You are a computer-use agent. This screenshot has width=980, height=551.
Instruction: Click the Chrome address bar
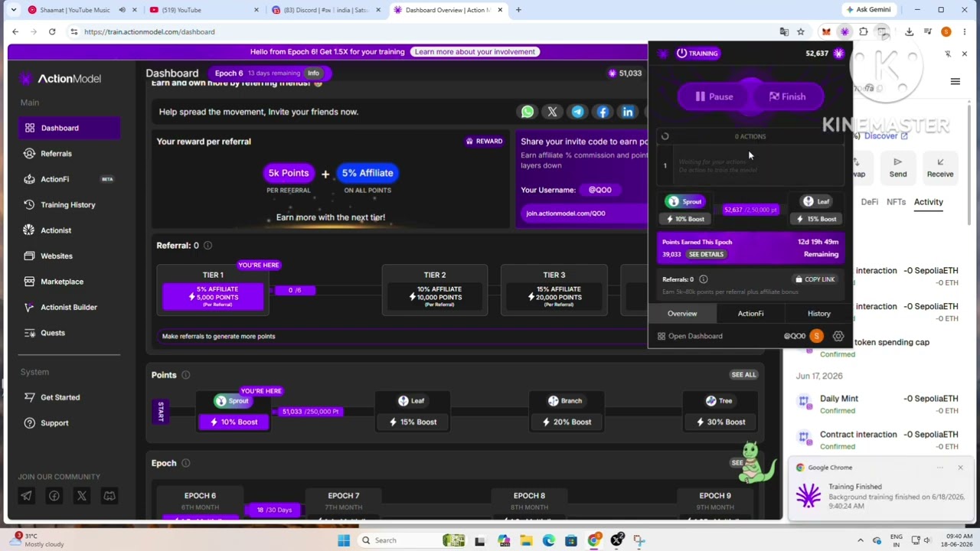[x=429, y=31]
